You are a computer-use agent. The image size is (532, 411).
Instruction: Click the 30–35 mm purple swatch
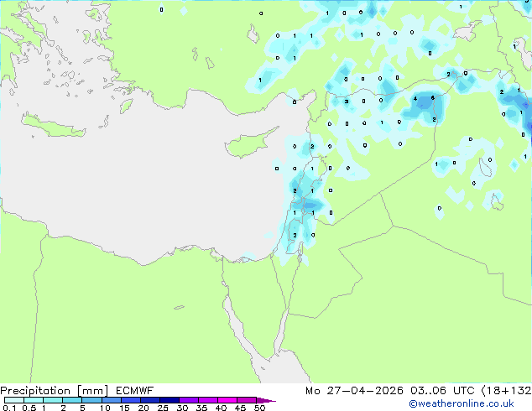click(188, 400)
